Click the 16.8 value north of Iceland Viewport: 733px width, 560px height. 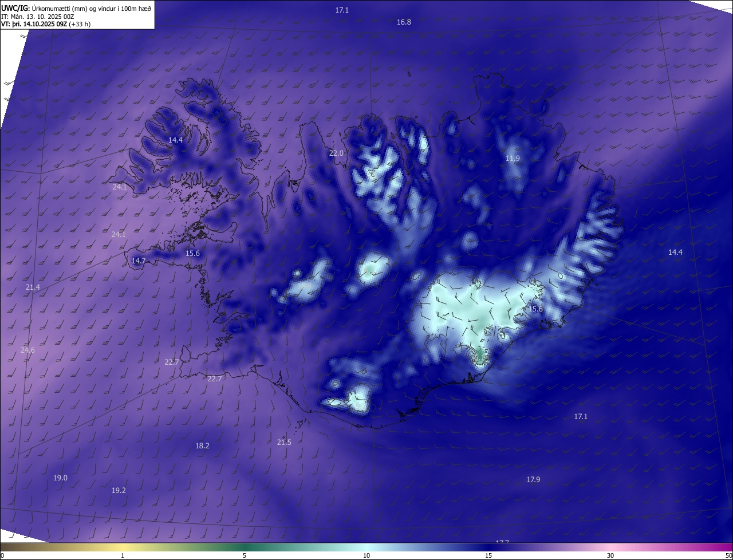404,22
